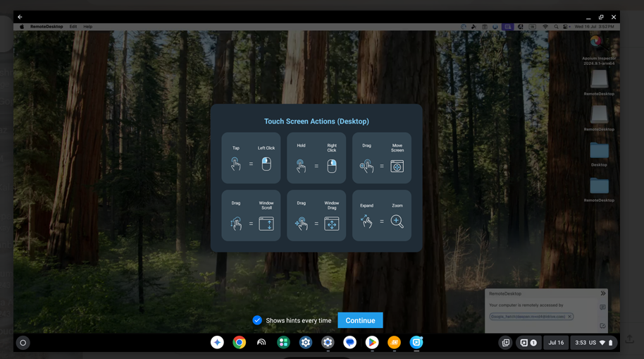The width and height of the screenshot is (644, 359).
Task: Click the Tap equals Left Click card
Action: pos(251,158)
